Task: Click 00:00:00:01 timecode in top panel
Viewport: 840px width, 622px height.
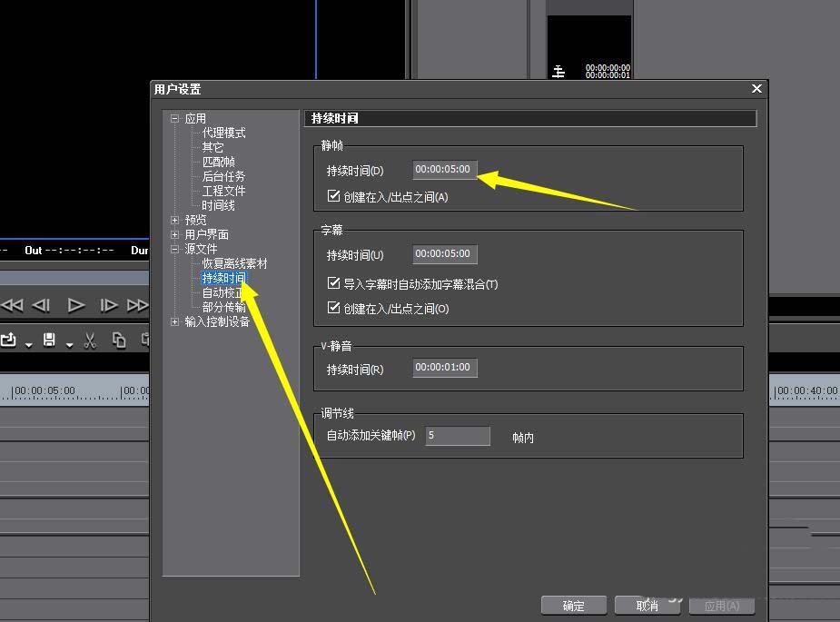Action: pyautogui.click(x=608, y=75)
